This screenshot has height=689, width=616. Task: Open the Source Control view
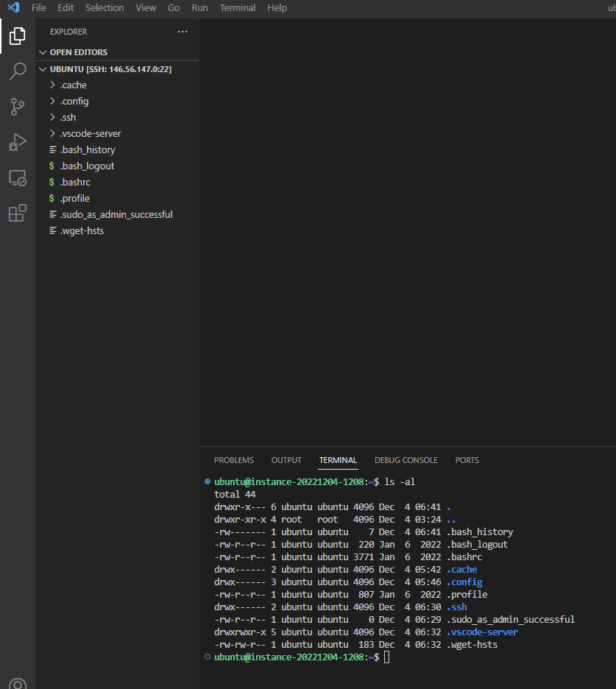pos(17,107)
